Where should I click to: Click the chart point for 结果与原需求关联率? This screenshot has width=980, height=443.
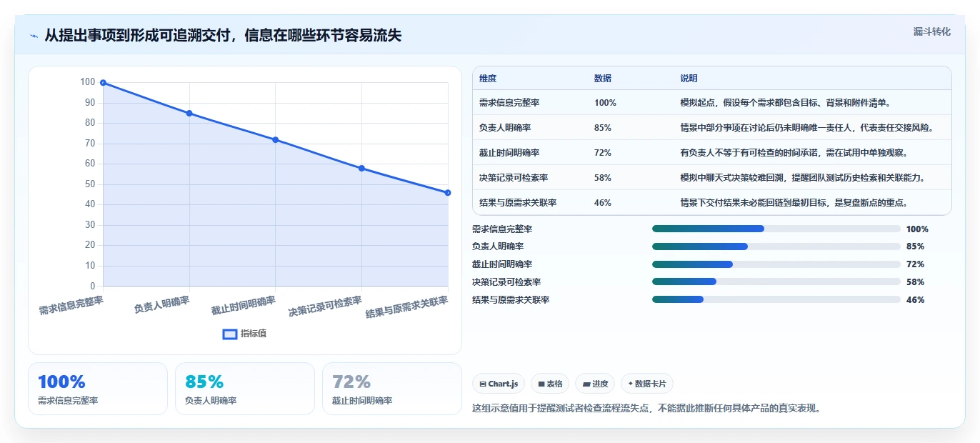(x=448, y=192)
